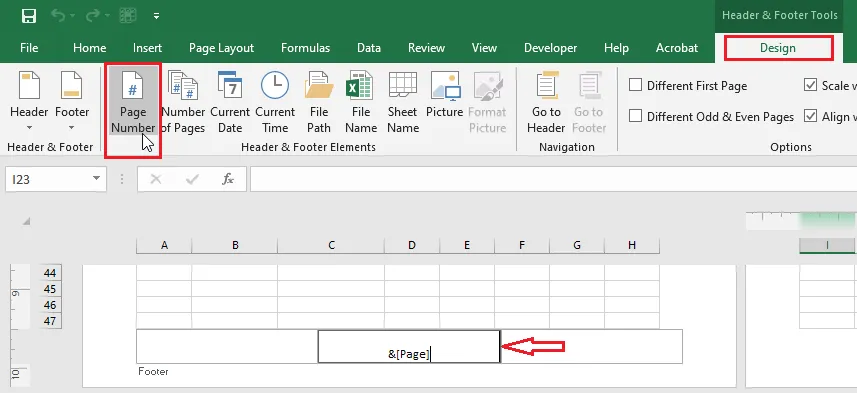Select column F header

tap(522, 245)
